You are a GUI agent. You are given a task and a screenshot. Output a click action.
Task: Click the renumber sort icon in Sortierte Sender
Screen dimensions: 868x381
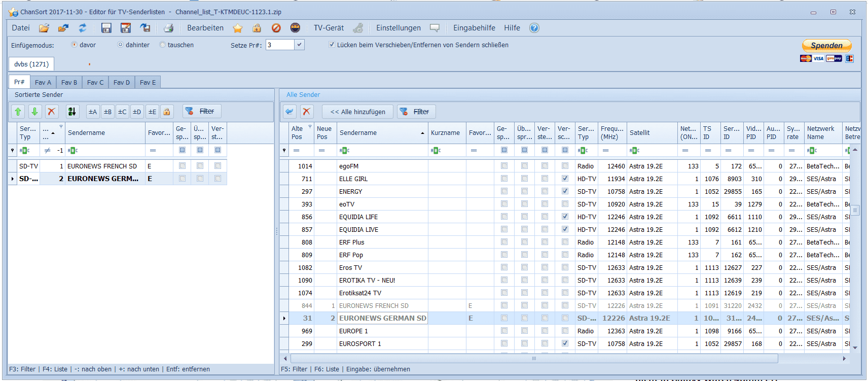72,112
